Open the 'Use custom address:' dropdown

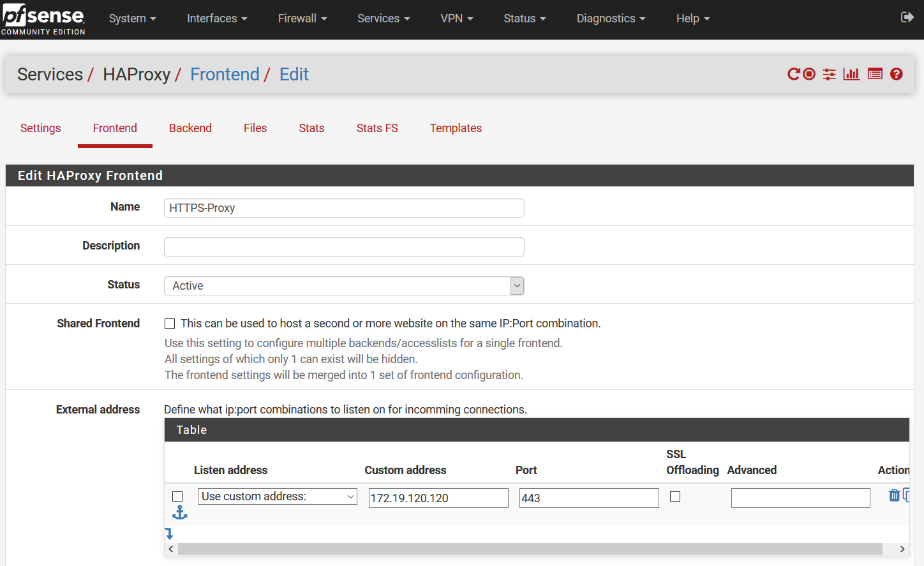point(278,496)
